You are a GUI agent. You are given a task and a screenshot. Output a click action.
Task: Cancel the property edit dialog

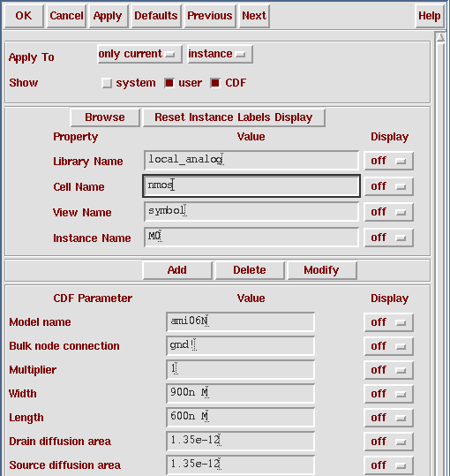click(66, 16)
